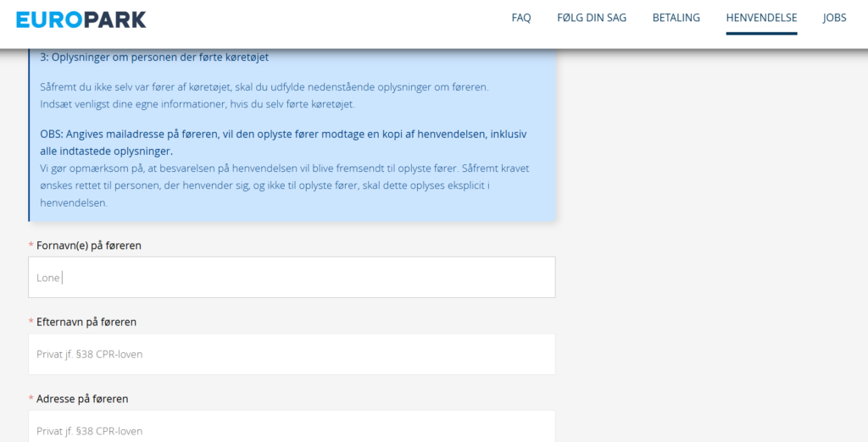This screenshot has width=868, height=442.
Task: Click the 'Vi gør opmærksom på' paragraph
Action: point(284,185)
